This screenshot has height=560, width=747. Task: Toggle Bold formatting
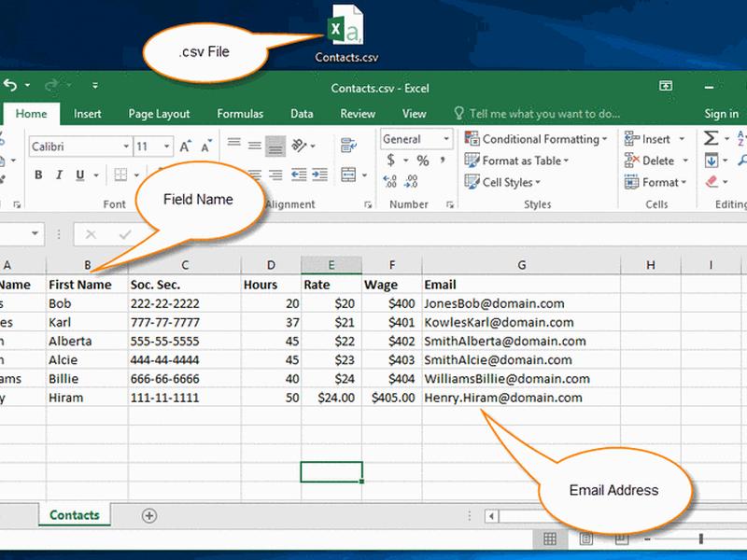point(38,175)
